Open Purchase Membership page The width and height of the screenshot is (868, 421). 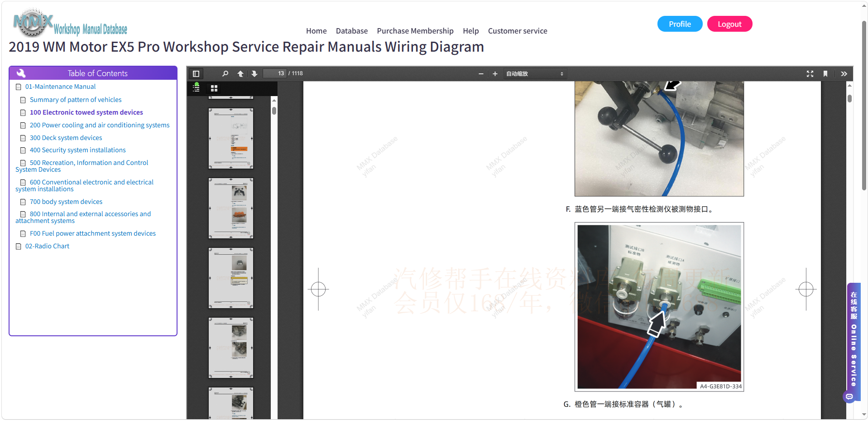pyautogui.click(x=415, y=31)
